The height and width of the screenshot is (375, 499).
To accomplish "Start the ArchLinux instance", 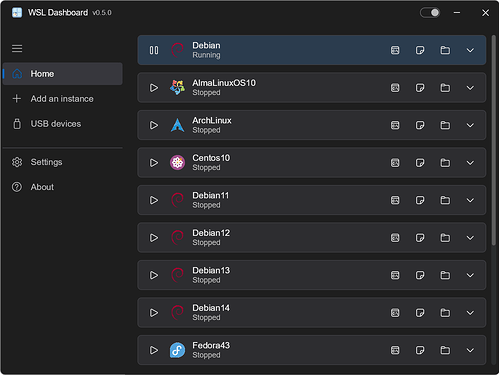I will click(x=154, y=125).
